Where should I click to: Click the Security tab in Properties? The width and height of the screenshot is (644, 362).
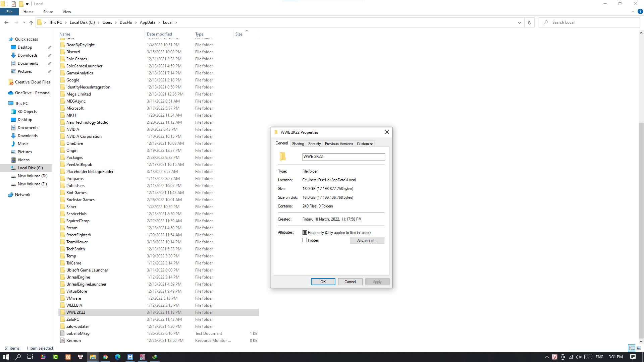(x=314, y=144)
